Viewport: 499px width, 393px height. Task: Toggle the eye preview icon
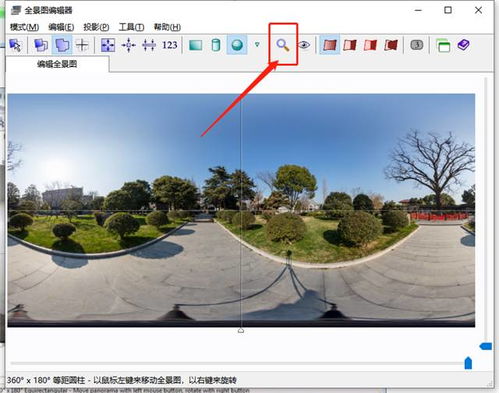pos(304,45)
